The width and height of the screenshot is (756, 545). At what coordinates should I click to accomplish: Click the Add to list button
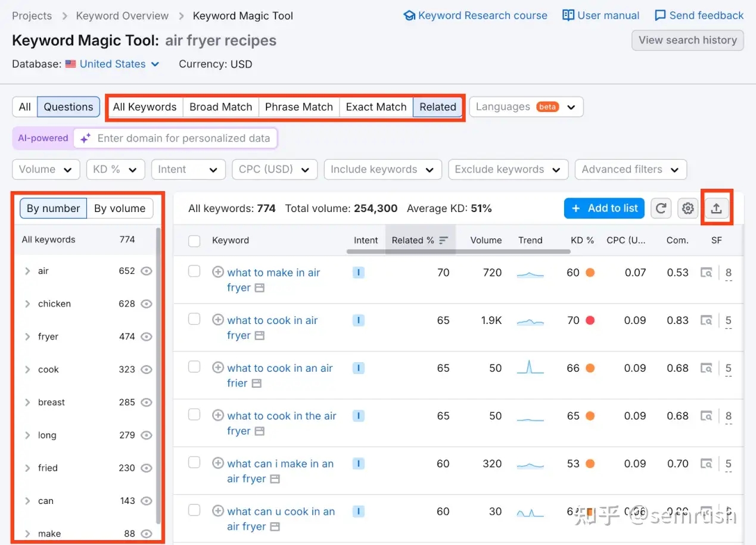click(x=604, y=208)
